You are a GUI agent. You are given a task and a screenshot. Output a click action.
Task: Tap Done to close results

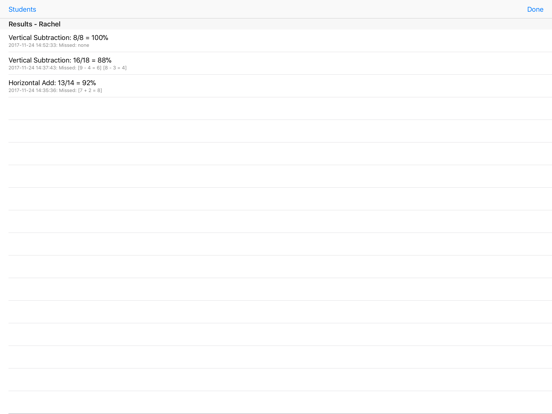[x=535, y=10]
